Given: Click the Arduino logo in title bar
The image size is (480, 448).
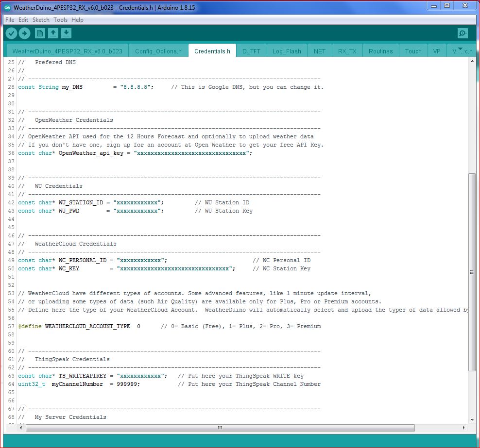Looking at the screenshot, I should pos(7,8).
